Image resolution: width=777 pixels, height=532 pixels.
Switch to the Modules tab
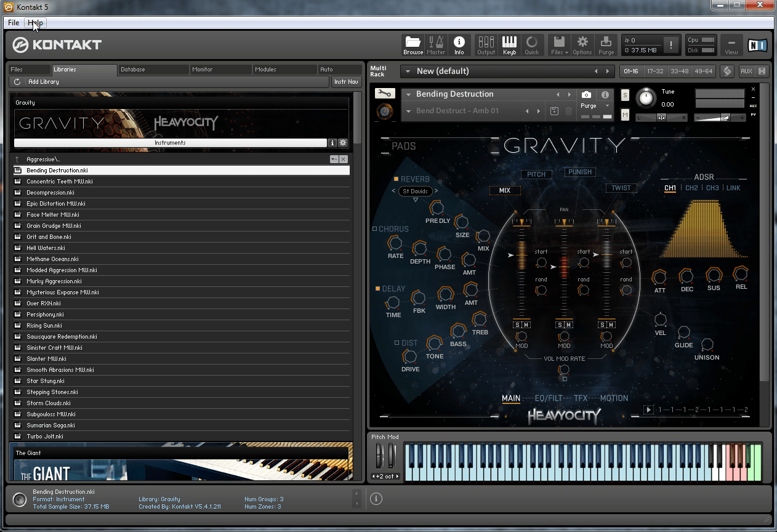pyautogui.click(x=284, y=70)
